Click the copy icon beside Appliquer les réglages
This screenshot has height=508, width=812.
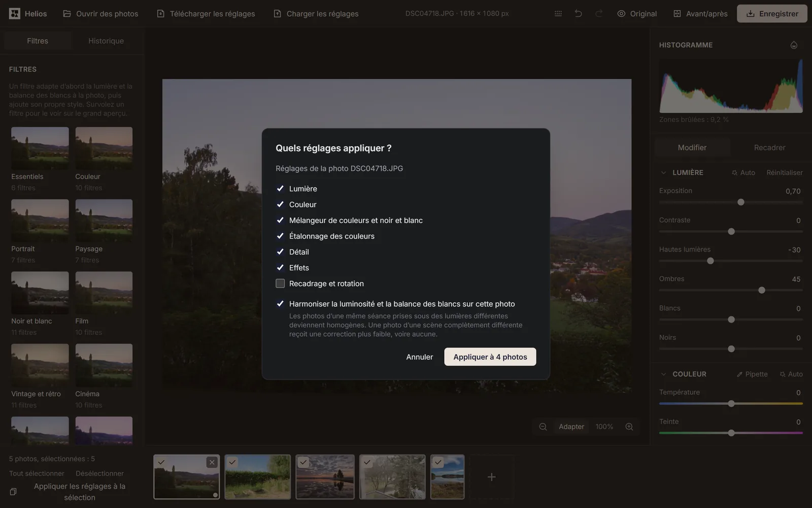point(13,492)
